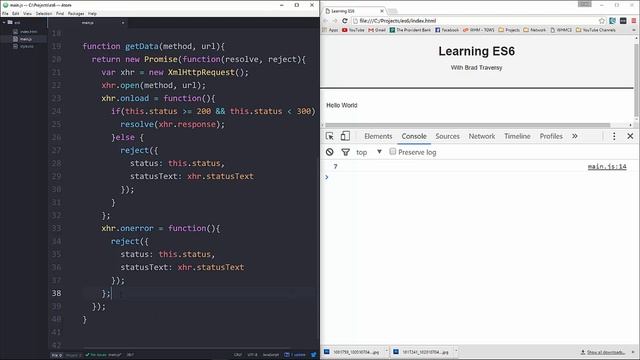Open The Provident Bank bookmark

click(410, 30)
